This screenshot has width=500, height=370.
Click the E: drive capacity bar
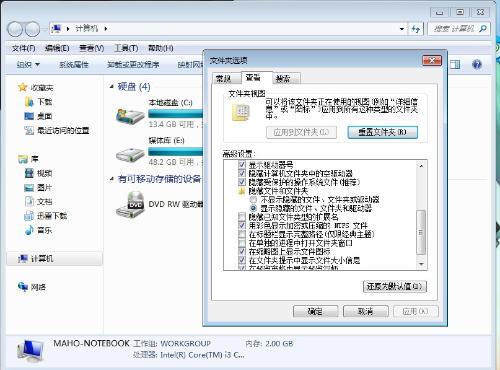[175, 152]
